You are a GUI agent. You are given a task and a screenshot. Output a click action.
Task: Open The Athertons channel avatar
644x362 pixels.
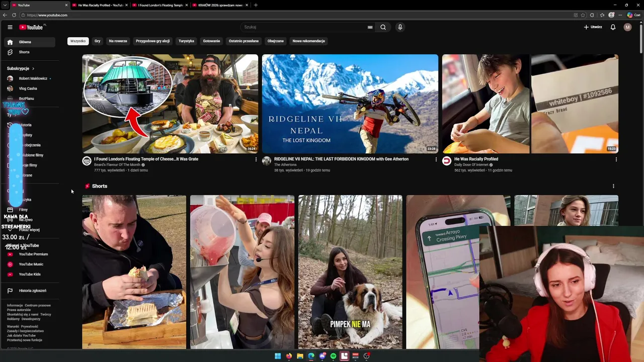point(267,161)
